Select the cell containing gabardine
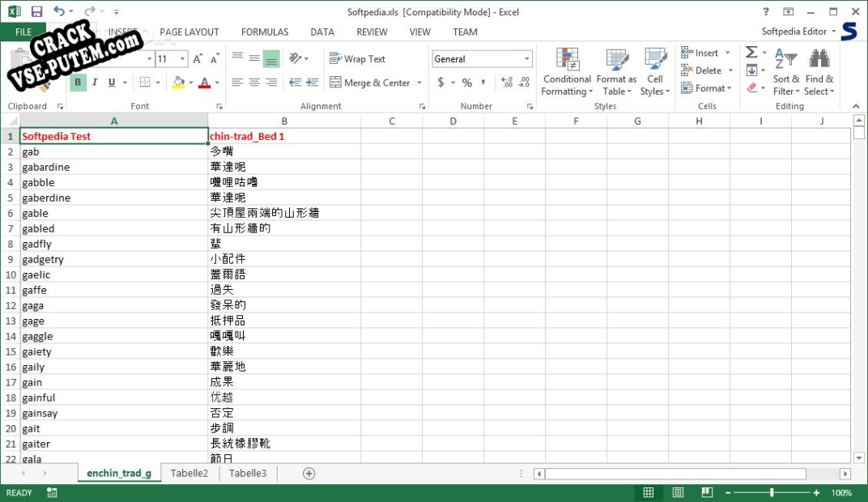 point(114,167)
